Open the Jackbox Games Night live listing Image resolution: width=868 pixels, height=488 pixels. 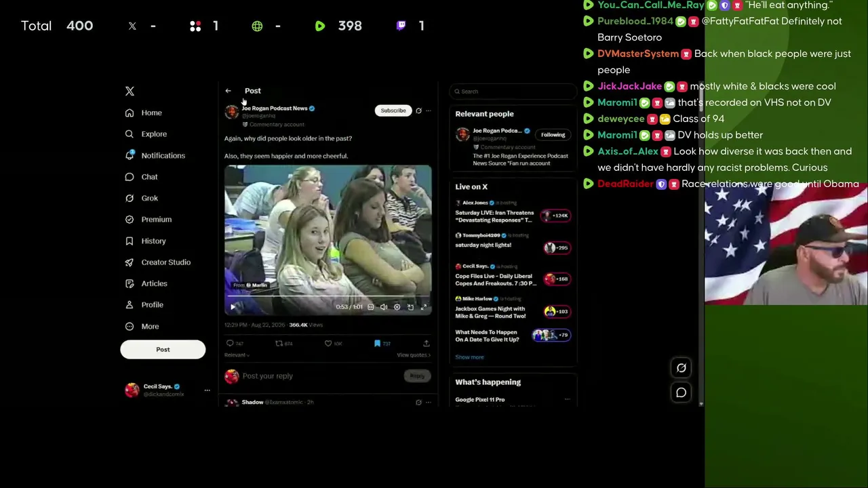[x=513, y=308]
